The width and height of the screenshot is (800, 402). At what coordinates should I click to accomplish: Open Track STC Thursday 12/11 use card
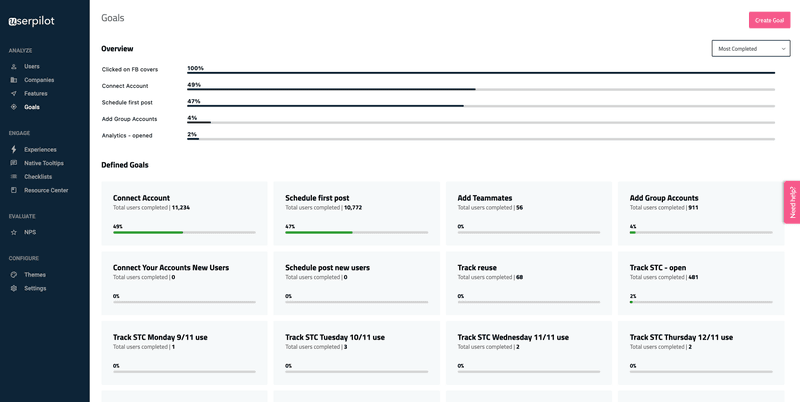pyautogui.click(x=701, y=353)
